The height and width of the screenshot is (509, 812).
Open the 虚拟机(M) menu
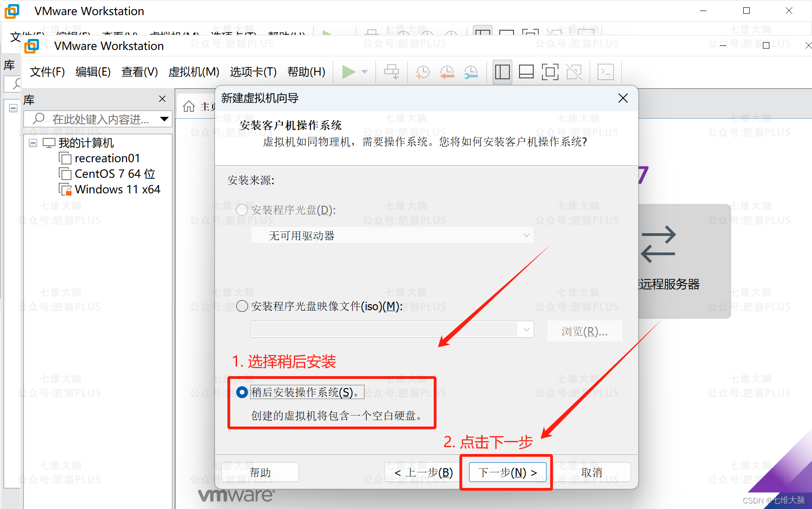click(x=193, y=72)
